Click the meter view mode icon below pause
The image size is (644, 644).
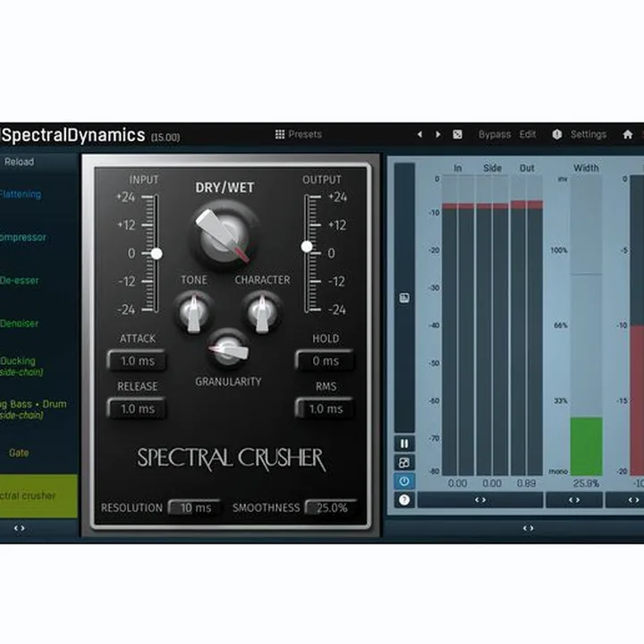[404, 462]
